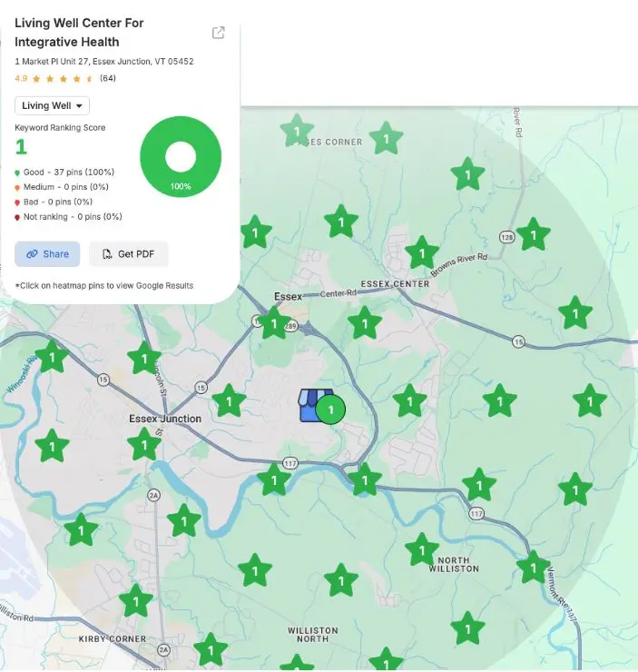The width and height of the screenshot is (638, 672).
Task: Click the star pin on Winooski River label
Action: [x=52, y=357]
